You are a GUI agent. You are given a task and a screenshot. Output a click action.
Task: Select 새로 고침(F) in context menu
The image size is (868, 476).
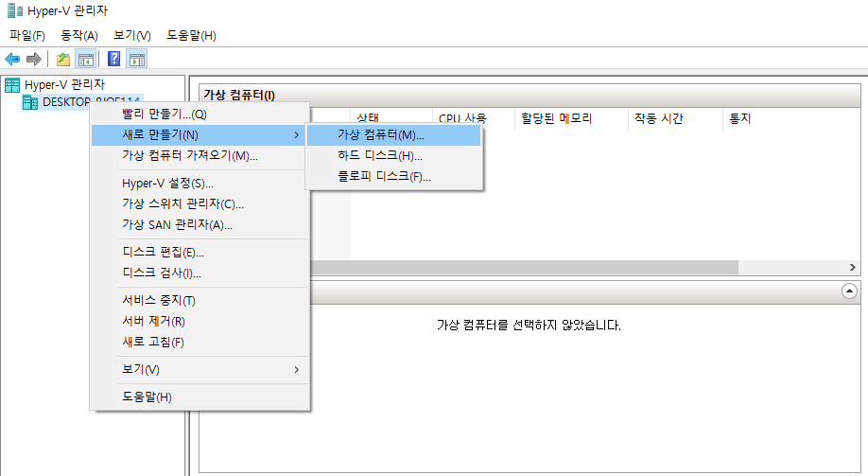tap(199, 342)
